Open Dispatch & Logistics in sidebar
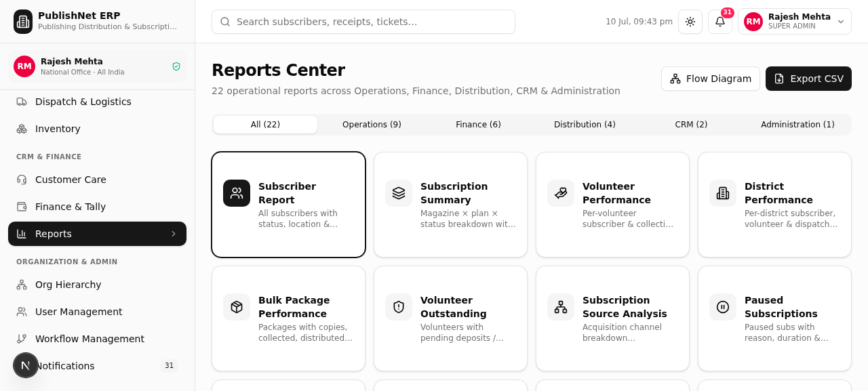868x391 pixels. point(97,102)
